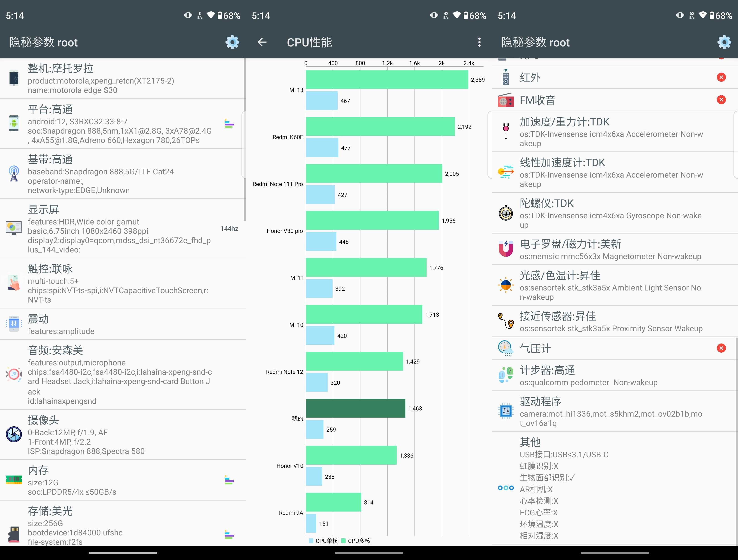Tap the 红外 remote control icon

click(506, 77)
